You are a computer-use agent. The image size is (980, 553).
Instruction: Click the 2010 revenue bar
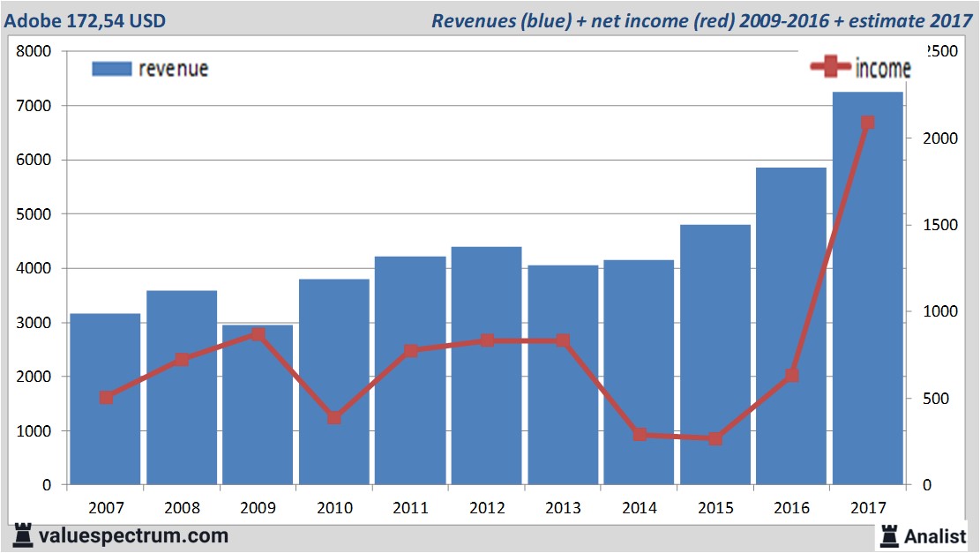point(334,382)
